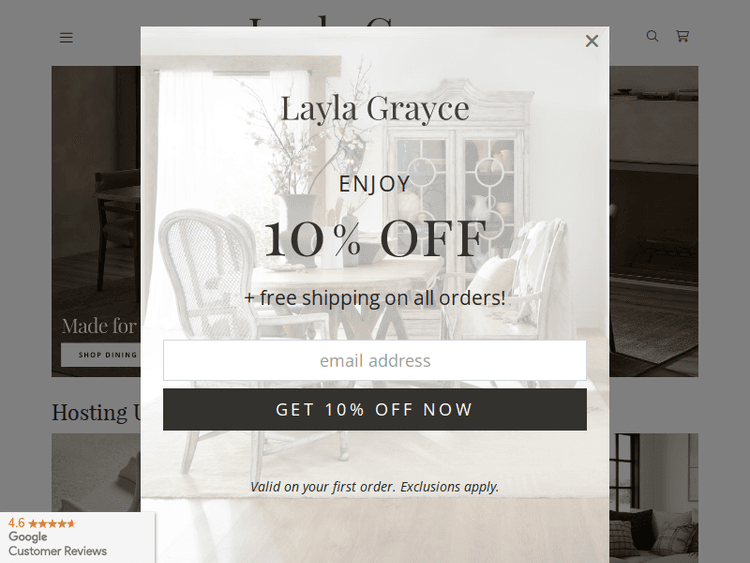The height and width of the screenshot is (563, 750).
Task: Click the Layla Grayce popup logo
Action: [375, 109]
